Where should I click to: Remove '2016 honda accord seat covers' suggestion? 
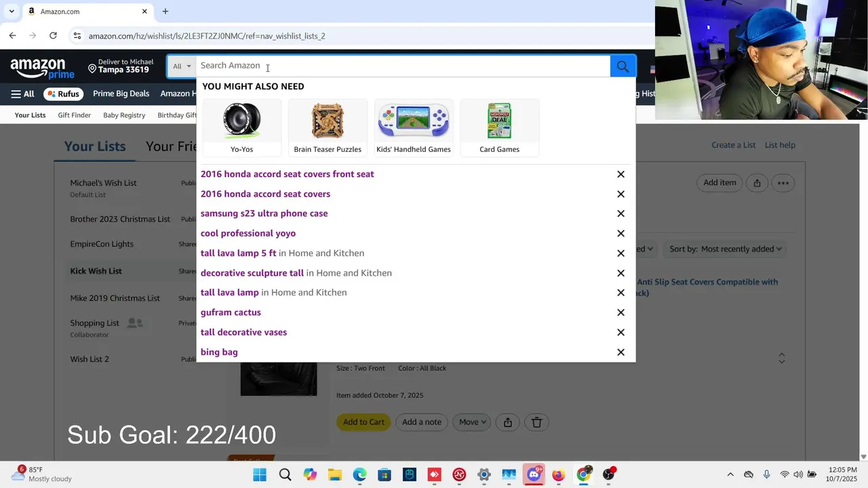pos(620,194)
